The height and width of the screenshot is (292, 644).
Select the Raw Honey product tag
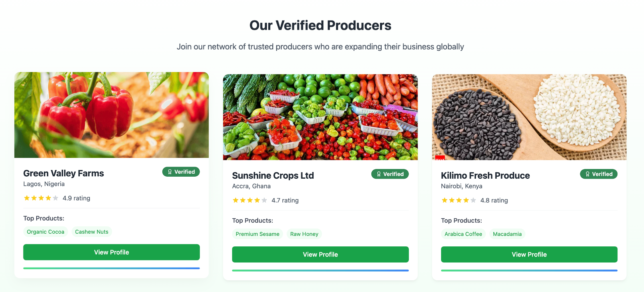pos(304,234)
